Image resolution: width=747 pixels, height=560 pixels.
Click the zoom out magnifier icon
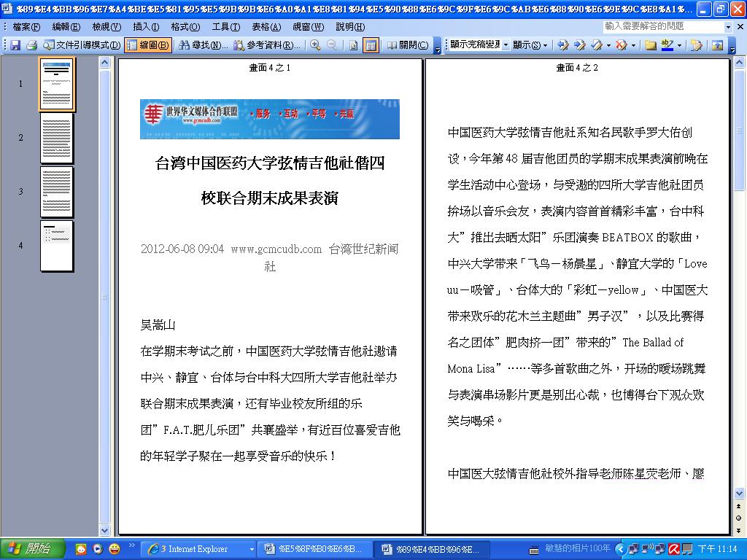coord(332,45)
